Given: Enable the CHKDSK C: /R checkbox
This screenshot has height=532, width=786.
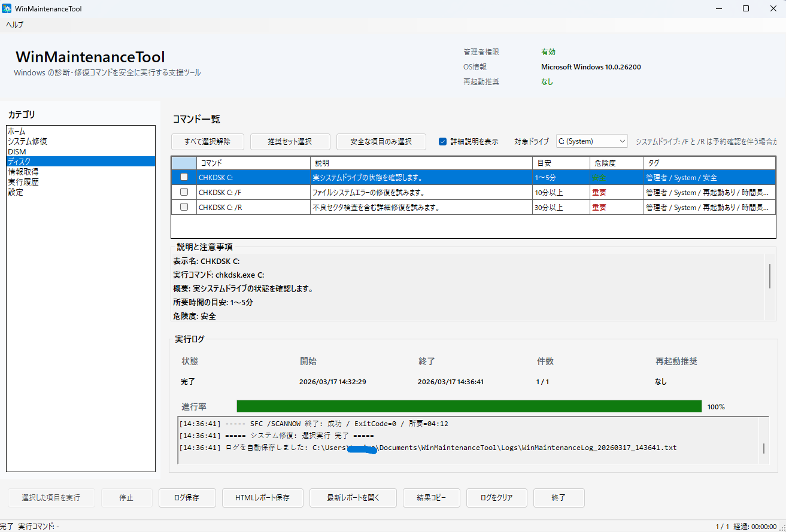Looking at the screenshot, I should tap(184, 207).
